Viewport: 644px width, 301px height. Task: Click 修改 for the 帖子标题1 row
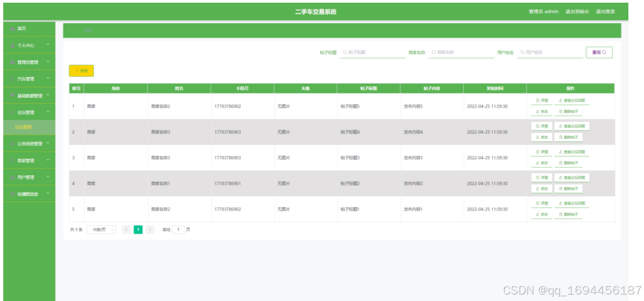[542, 214]
